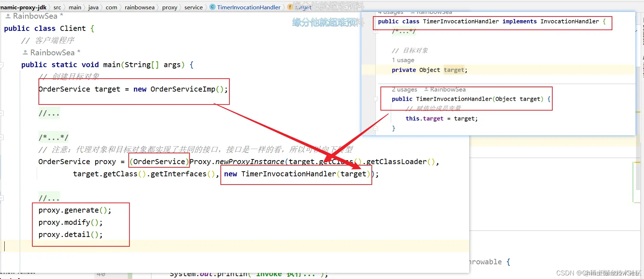Click 'String[] args' parameter
Screen dimensions: 644x279
pos(152,65)
